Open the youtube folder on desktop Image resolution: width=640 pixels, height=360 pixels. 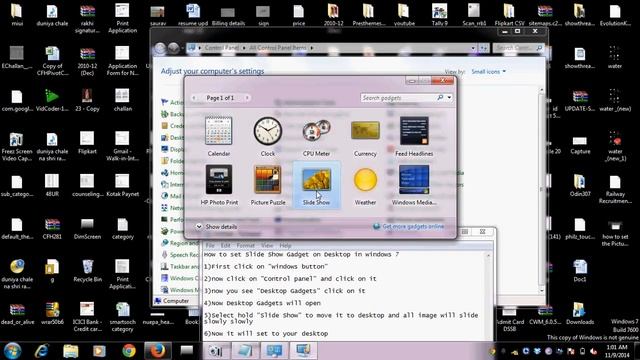tap(404, 15)
